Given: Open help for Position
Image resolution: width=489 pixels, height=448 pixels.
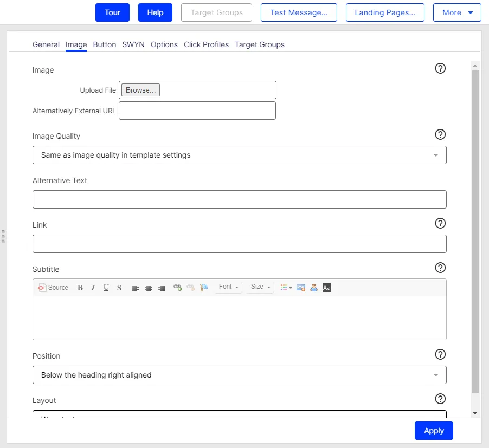Looking at the screenshot, I should click(440, 354).
